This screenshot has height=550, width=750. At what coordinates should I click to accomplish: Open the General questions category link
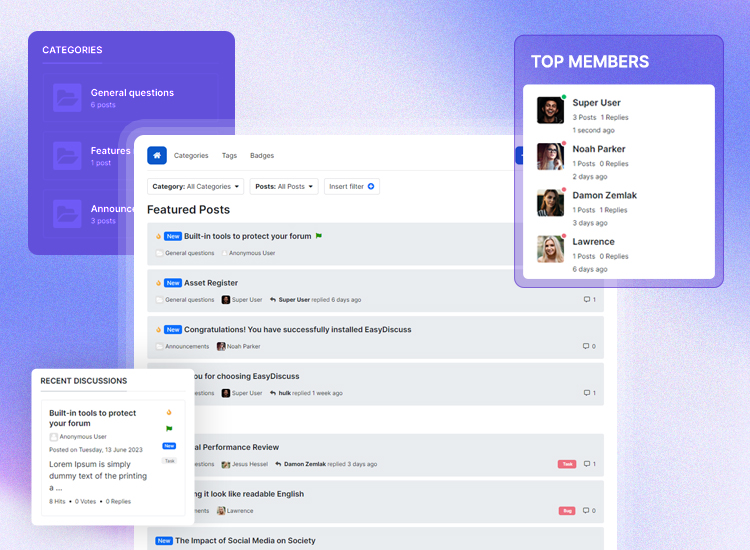coord(132,93)
